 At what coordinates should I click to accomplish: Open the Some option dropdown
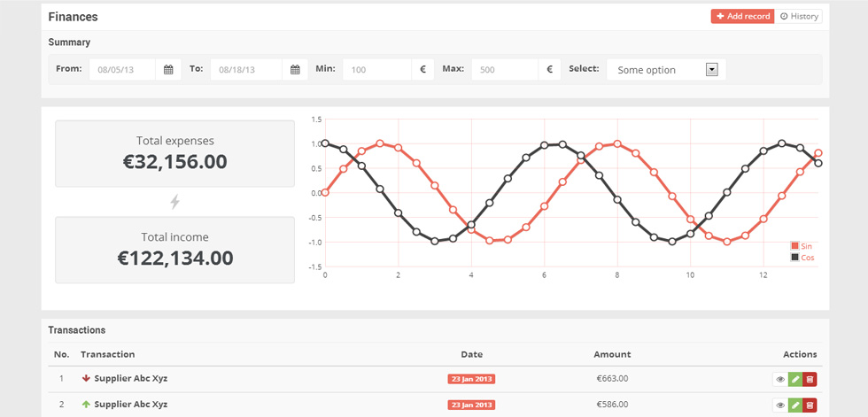tap(666, 70)
